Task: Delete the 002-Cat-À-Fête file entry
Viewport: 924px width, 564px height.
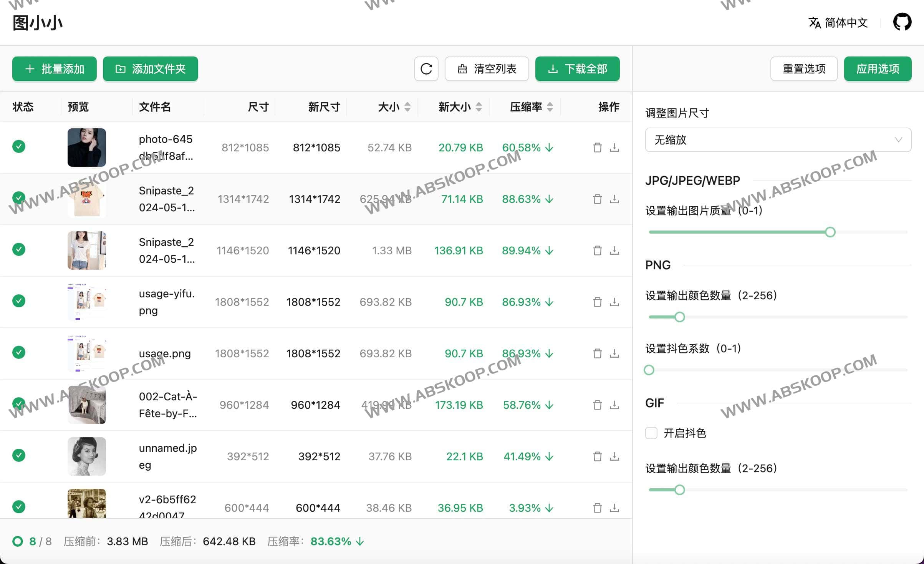Action: coord(597,405)
